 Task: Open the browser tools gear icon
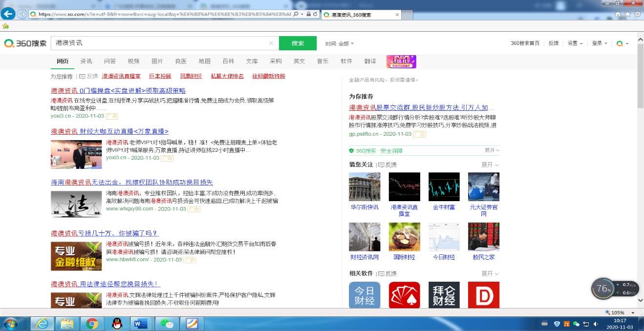point(637,15)
